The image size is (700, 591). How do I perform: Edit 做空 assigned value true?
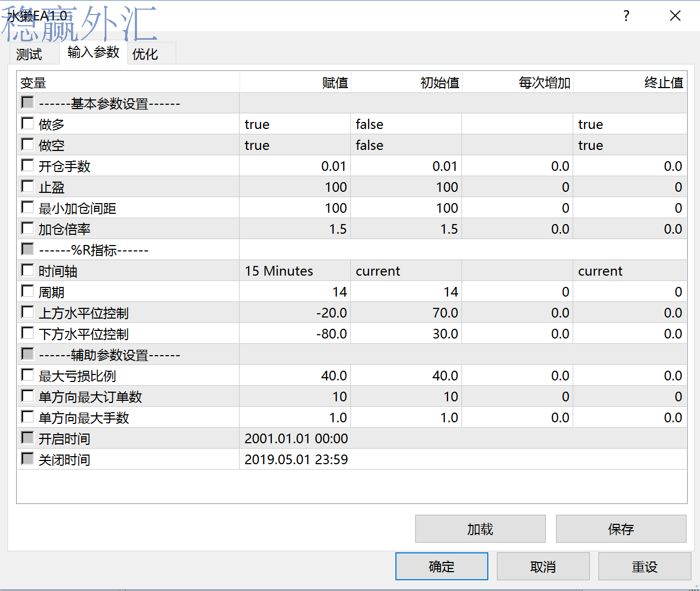coord(295,145)
